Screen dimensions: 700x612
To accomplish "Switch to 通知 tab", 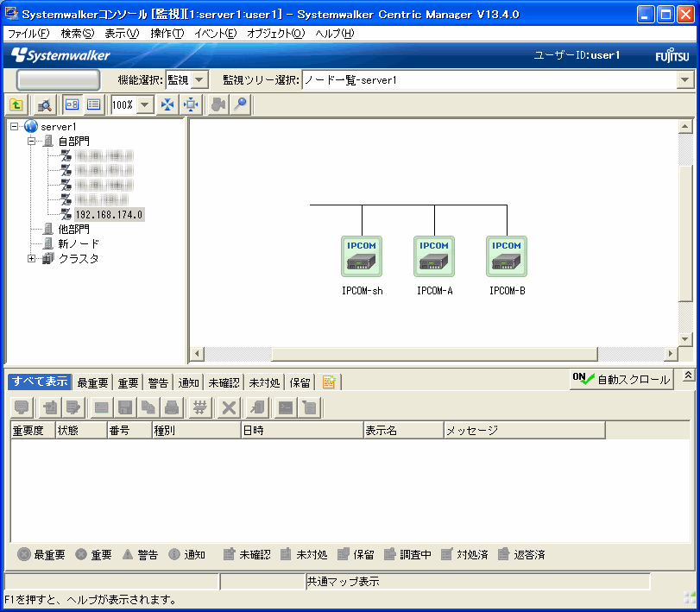I will [x=188, y=382].
